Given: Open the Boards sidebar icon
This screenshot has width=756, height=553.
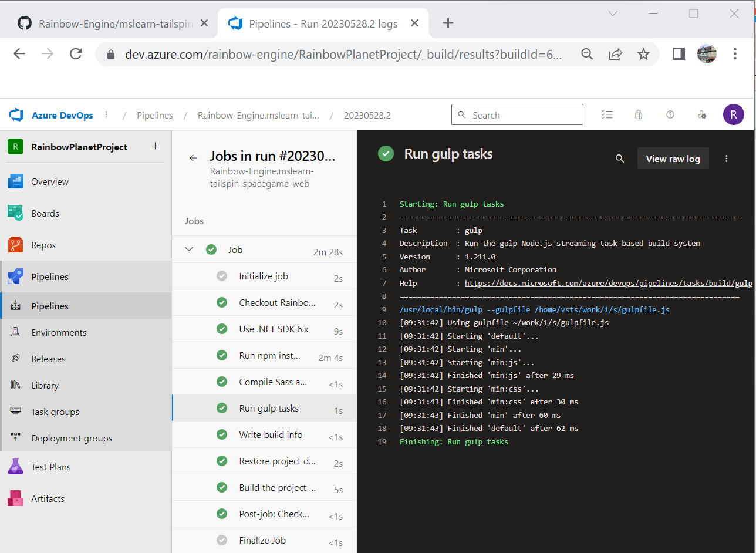Looking at the screenshot, I should click(x=15, y=214).
